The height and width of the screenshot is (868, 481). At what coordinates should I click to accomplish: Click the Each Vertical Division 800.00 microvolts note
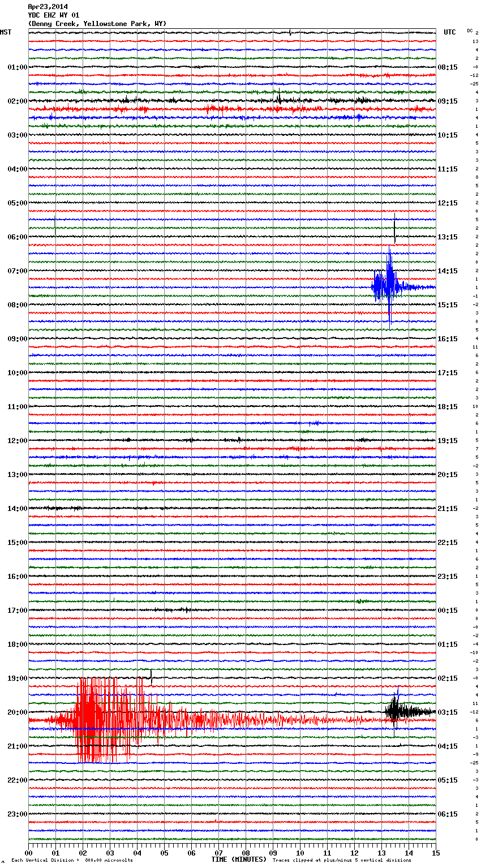72,861
